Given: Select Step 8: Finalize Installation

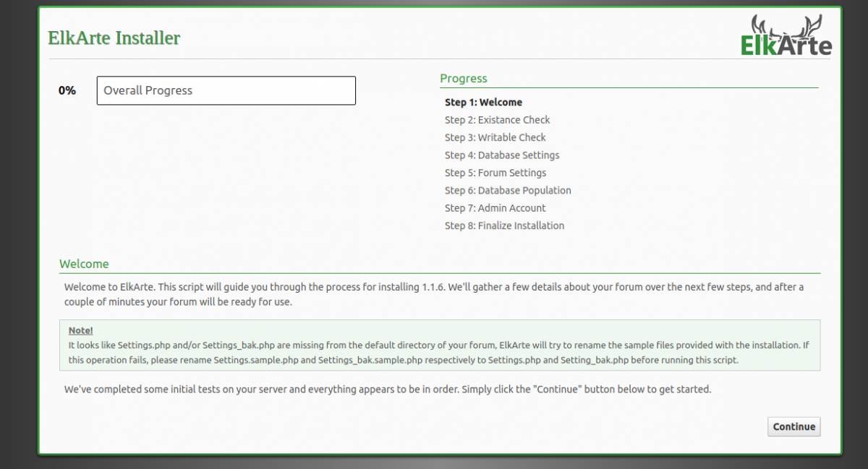Looking at the screenshot, I should point(504,225).
